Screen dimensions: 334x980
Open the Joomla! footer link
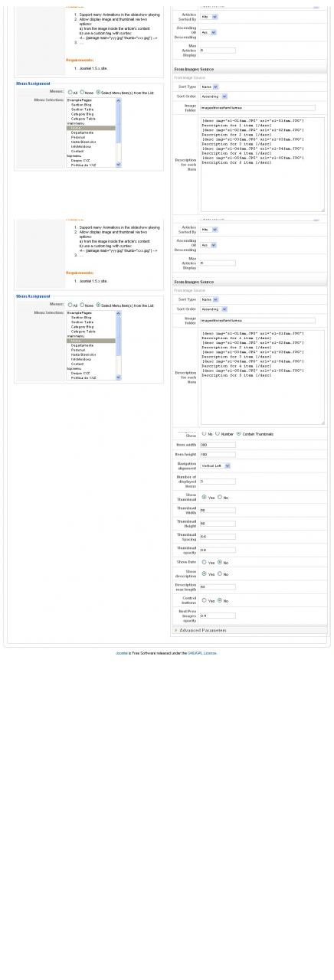122,653
